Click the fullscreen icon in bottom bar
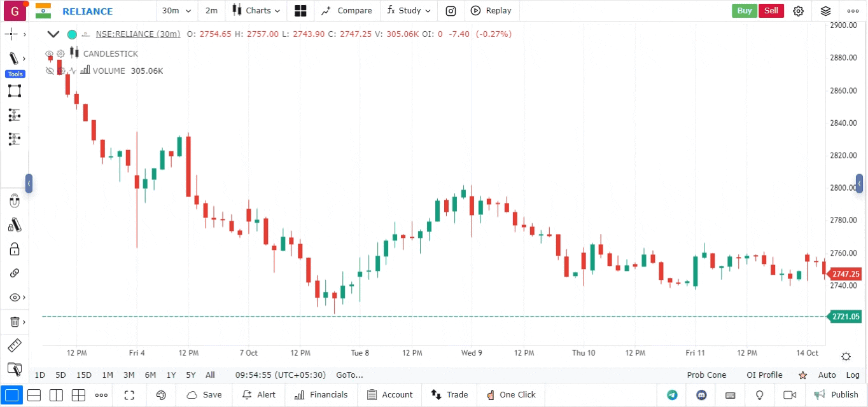The image size is (868, 407). [129, 395]
